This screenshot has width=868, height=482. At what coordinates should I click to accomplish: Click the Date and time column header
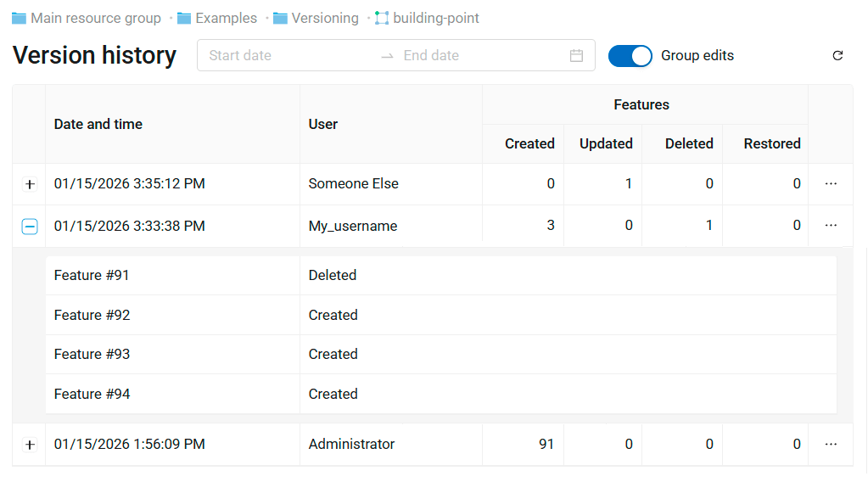point(98,124)
